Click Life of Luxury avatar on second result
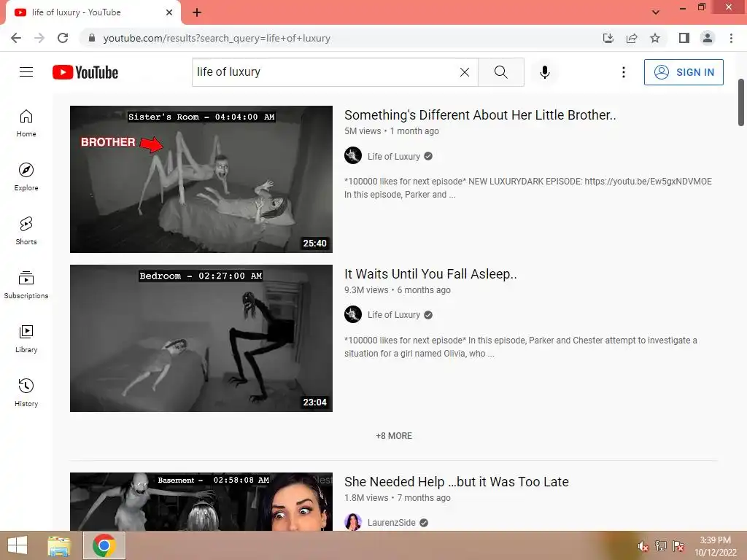The image size is (747, 560). point(353,314)
